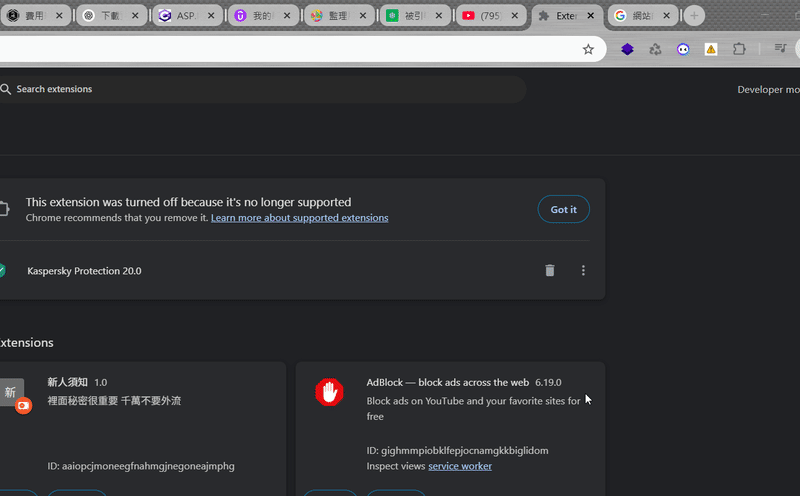
Task: Focus the Search extensions field
Action: click(263, 89)
